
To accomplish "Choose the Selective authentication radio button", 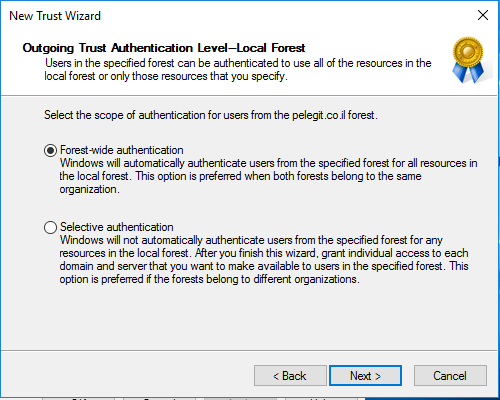I will (50, 227).
